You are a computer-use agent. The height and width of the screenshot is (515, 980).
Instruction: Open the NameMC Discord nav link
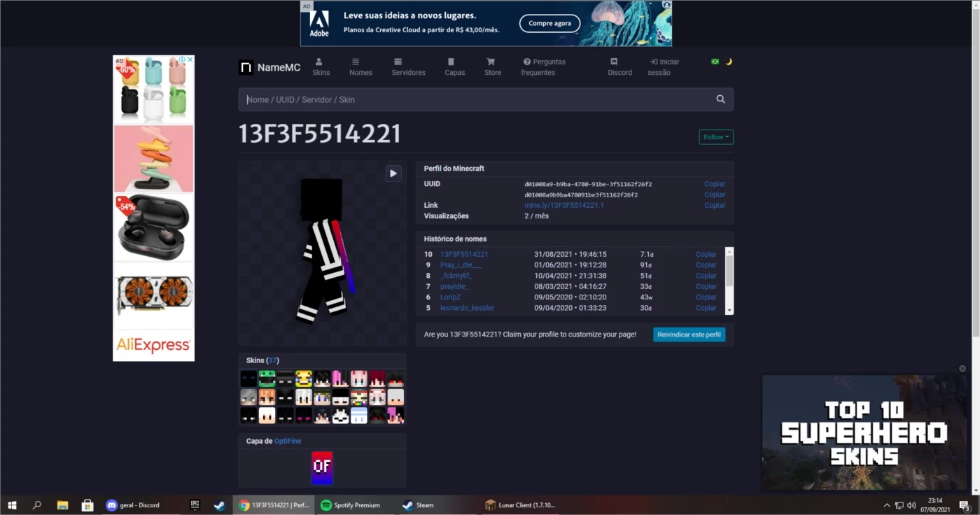tap(619, 67)
